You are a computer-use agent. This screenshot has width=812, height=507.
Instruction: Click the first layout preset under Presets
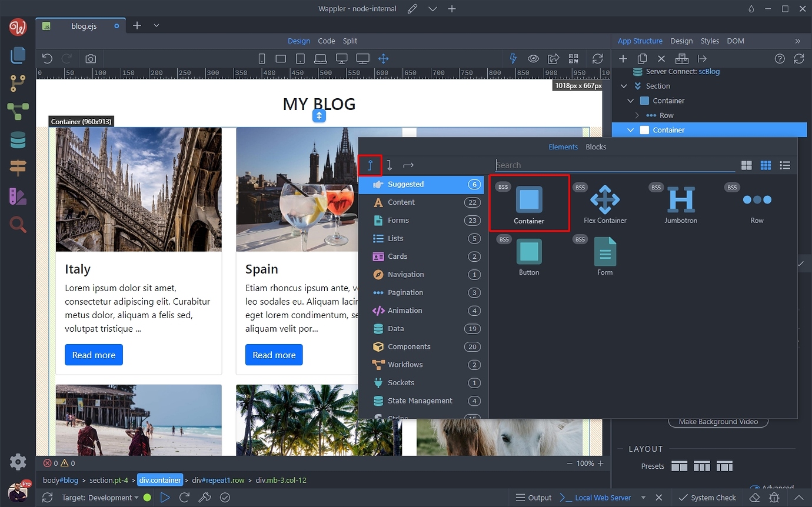pos(679,465)
